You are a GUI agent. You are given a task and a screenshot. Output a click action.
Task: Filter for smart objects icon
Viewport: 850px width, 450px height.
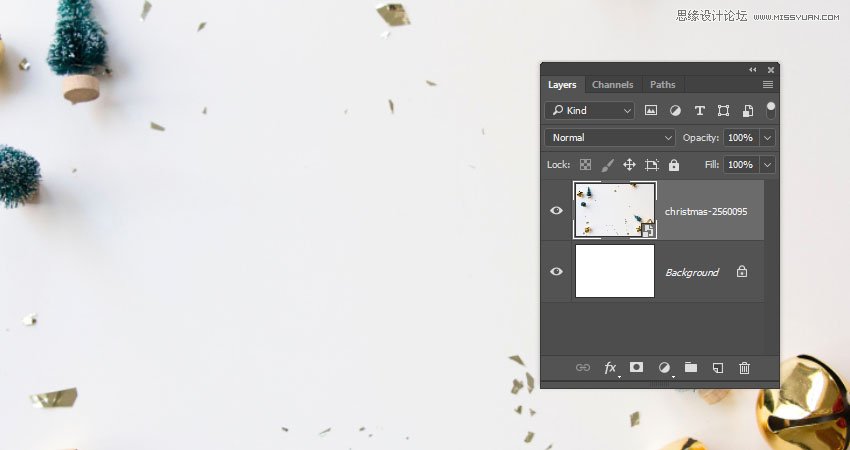pyautogui.click(x=748, y=111)
